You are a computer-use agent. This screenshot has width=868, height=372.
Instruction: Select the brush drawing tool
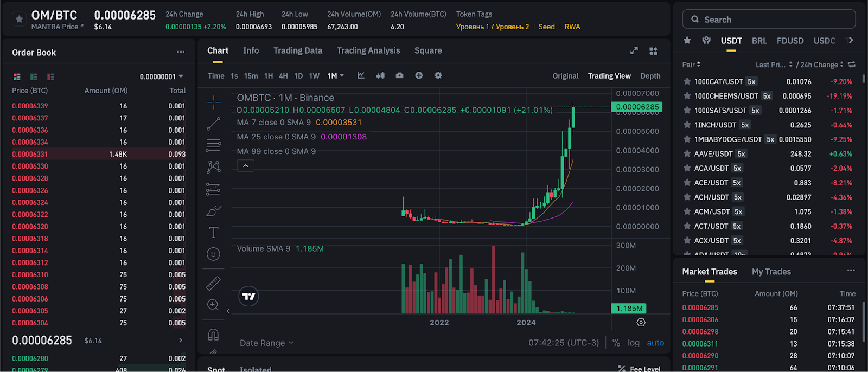click(214, 211)
